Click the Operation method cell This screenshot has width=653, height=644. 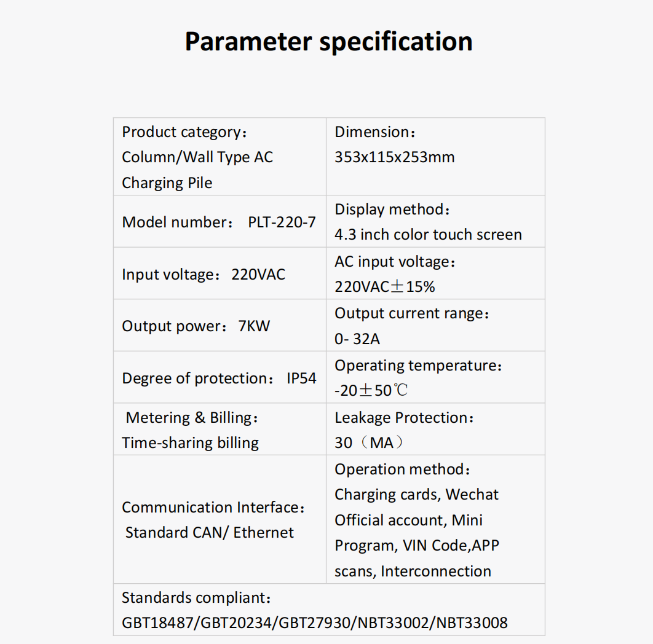coord(435,519)
